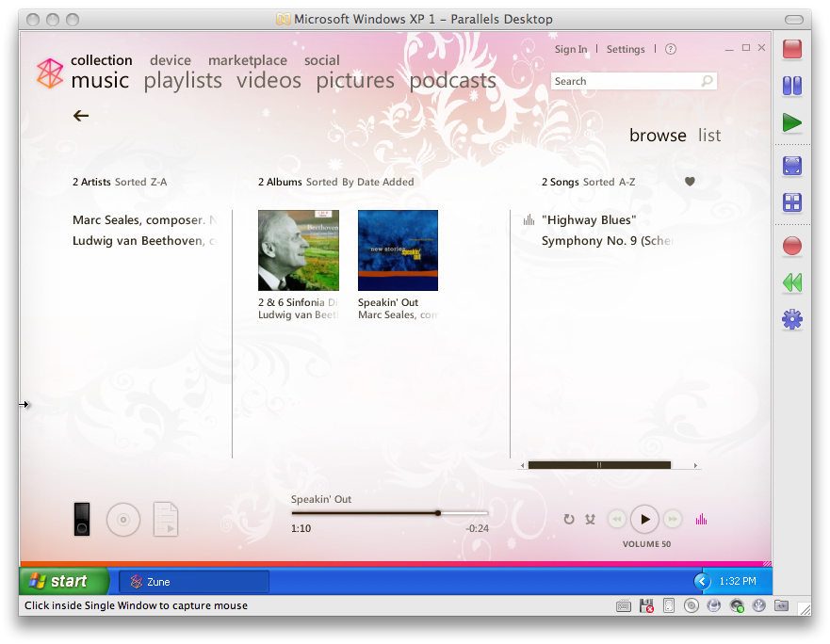Click Parallels USB status icon

pyautogui.click(x=759, y=605)
